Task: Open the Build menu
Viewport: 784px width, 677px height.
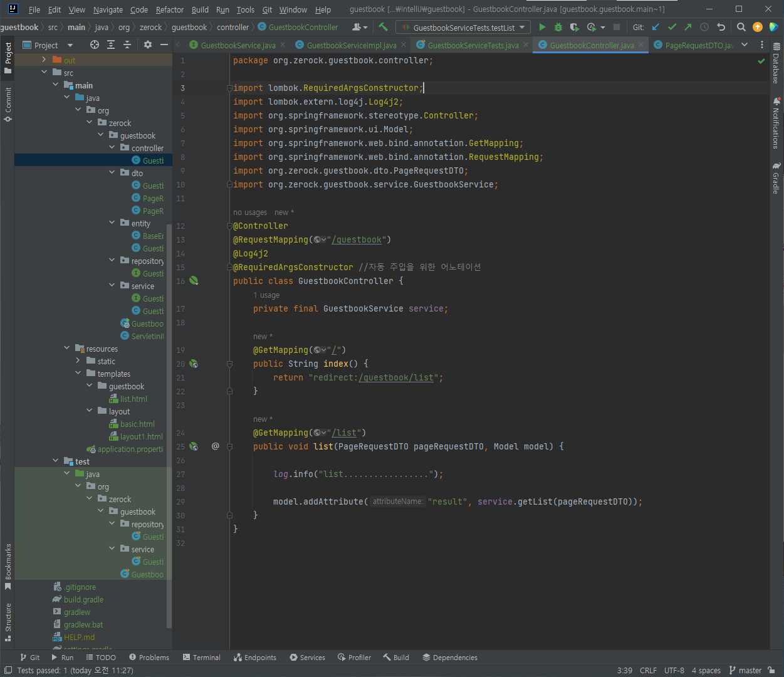Action: pos(200,9)
